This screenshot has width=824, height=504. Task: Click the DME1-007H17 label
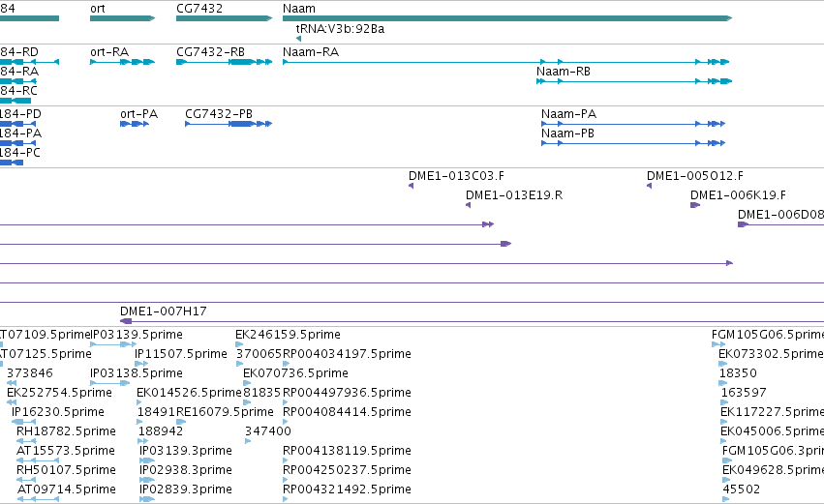(x=164, y=311)
